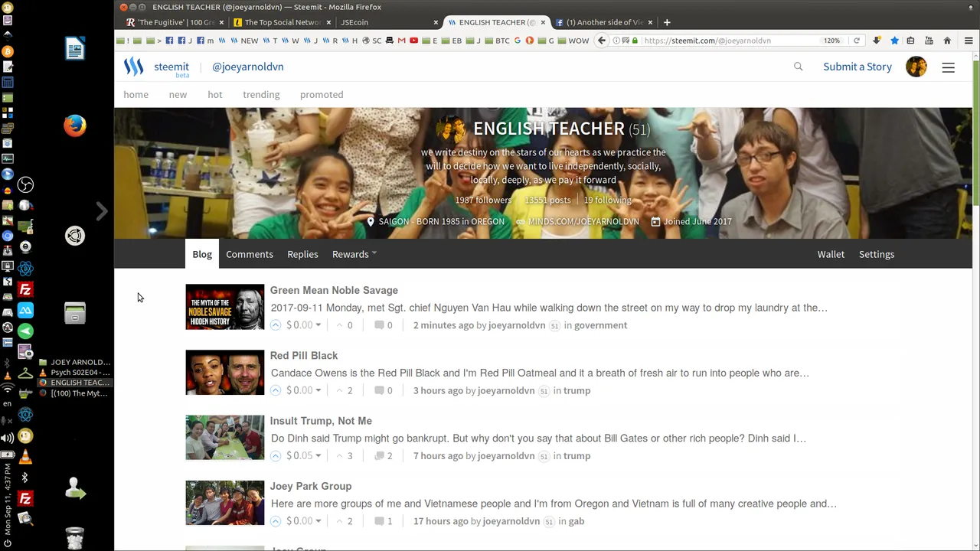Open the Replies tab

[302, 254]
